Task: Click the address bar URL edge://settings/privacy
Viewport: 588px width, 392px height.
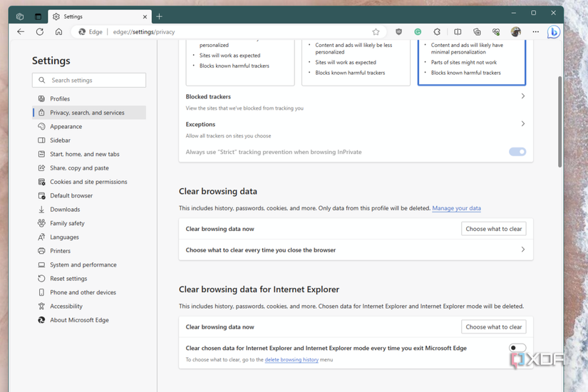Action: pyautogui.click(x=144, y=32)
